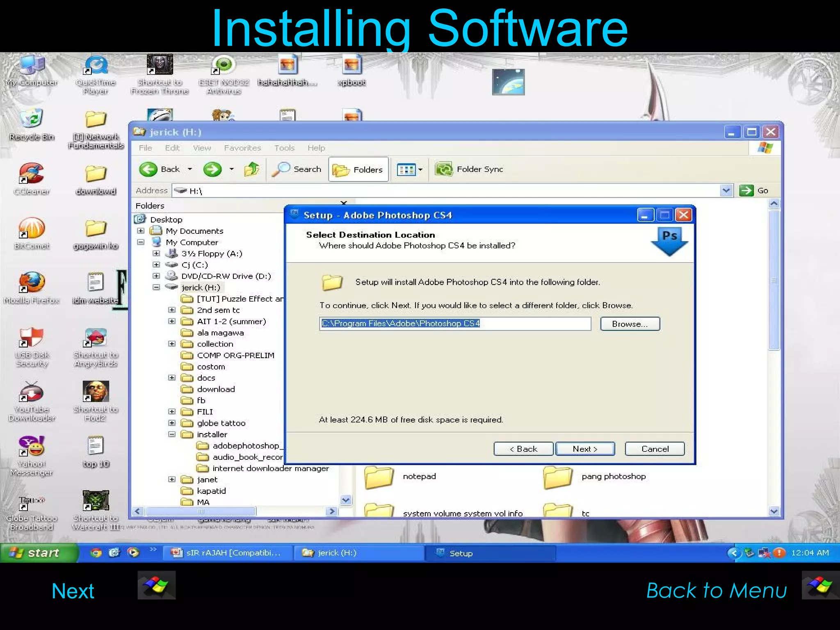Open the Back button history dropdown arrow
Image resolution: width=840 pixels, height=630 pixels.
click(190, 169)
